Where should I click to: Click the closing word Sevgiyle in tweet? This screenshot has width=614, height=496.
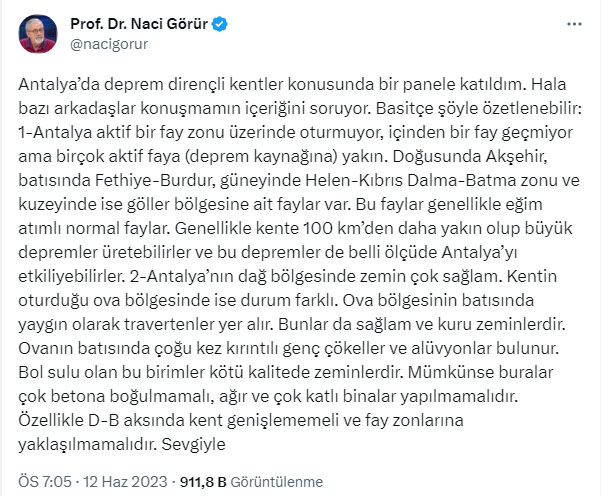coord(193,444)
